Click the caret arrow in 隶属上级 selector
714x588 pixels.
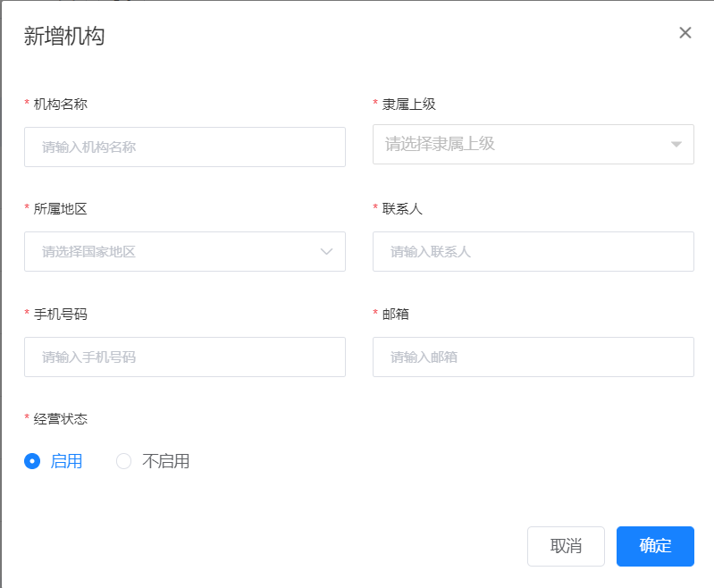click(676, 144)
